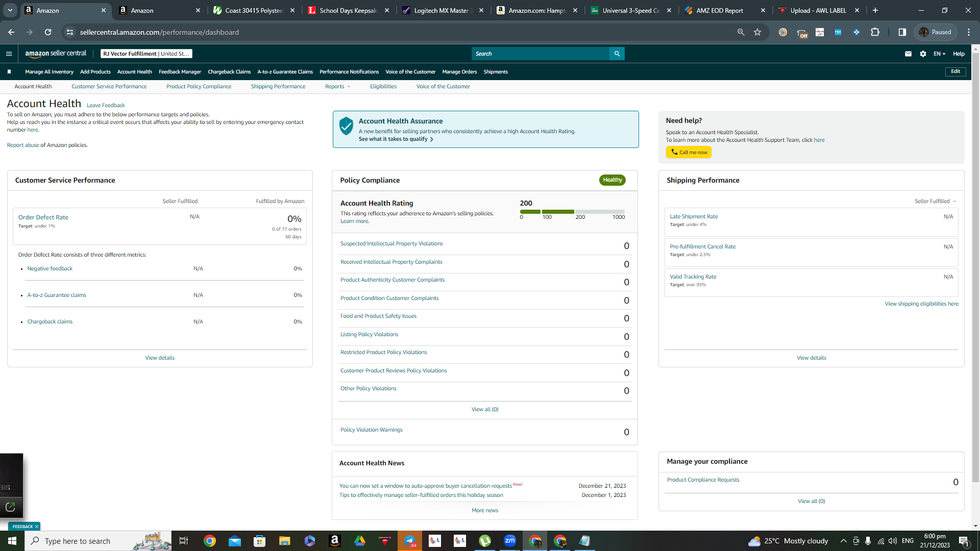This screenshot has height=551, width=980.
Task: Click the site information icon in the address bar
Action: (70, 32)
